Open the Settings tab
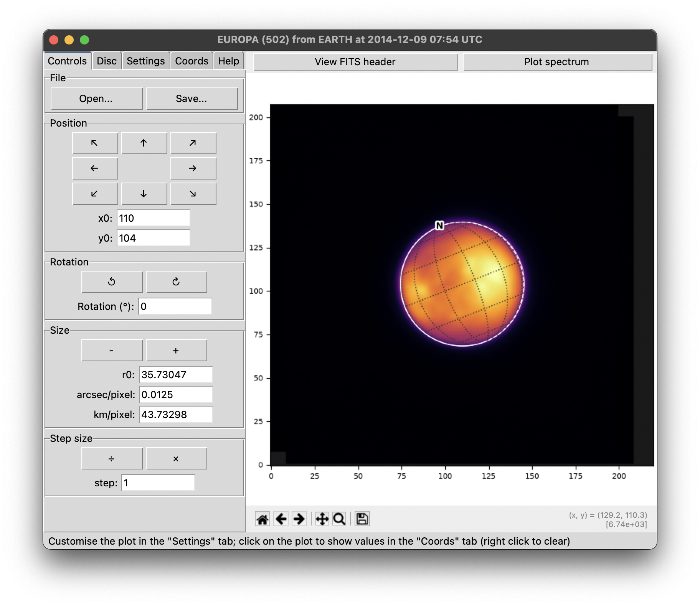 tap(146, 61)
